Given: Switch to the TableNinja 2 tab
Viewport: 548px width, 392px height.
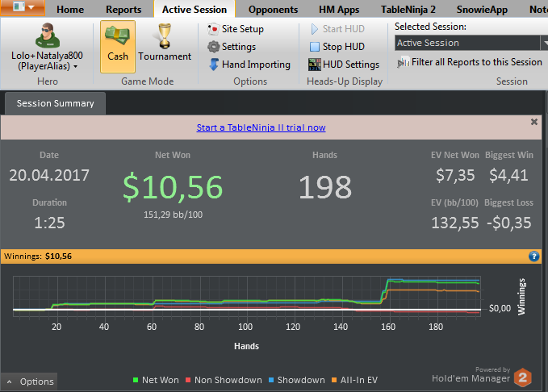Looking at the screenshot, I should (408, 10).
